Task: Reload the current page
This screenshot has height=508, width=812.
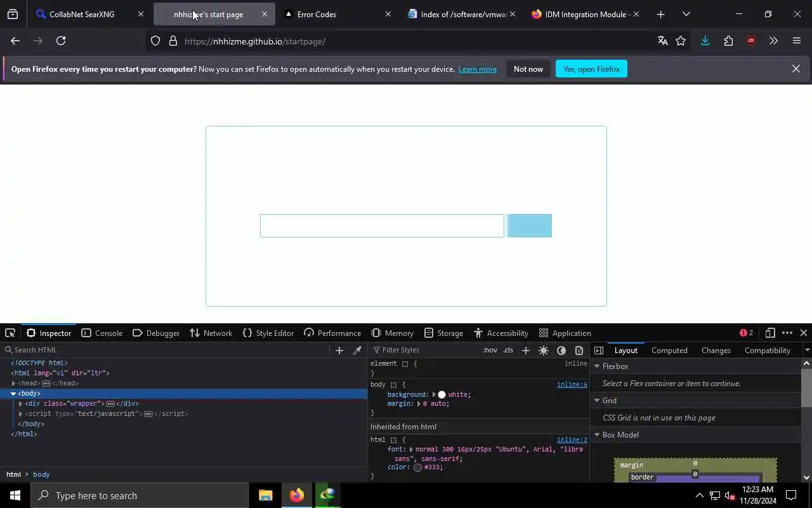Action: pos(61,41)
